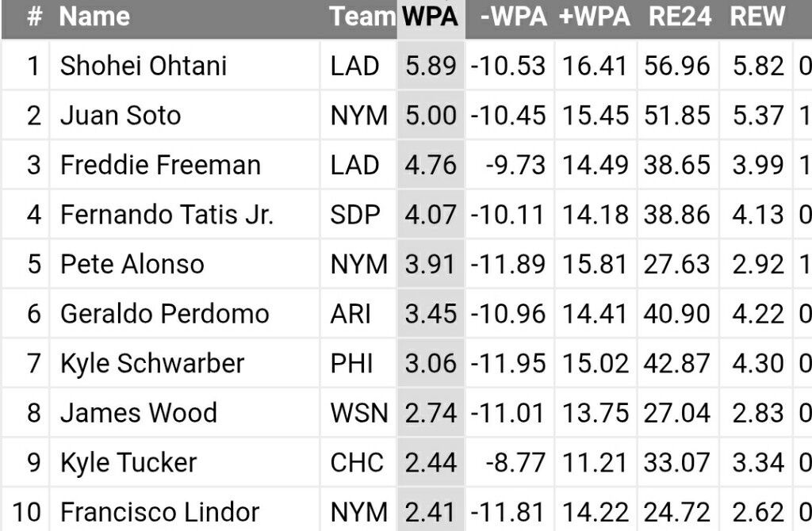
Task: Open Francisco Lindor player link
Action: 159,512
